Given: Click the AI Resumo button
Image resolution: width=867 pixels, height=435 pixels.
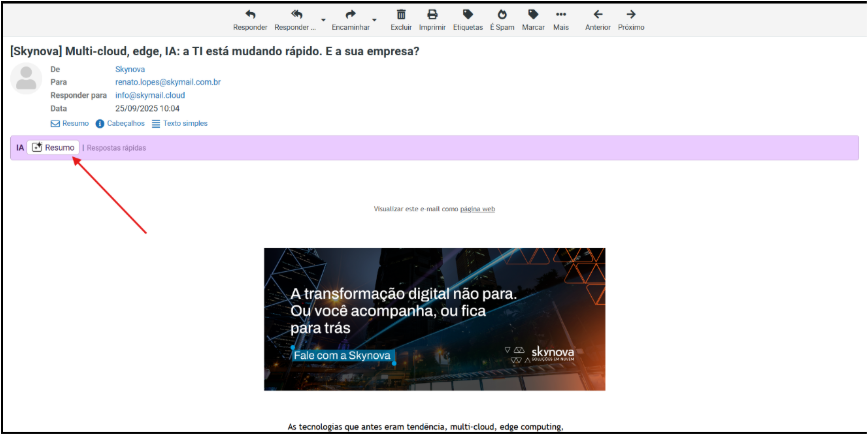Looking at the screenshot, I should click(x=53, y=148).
